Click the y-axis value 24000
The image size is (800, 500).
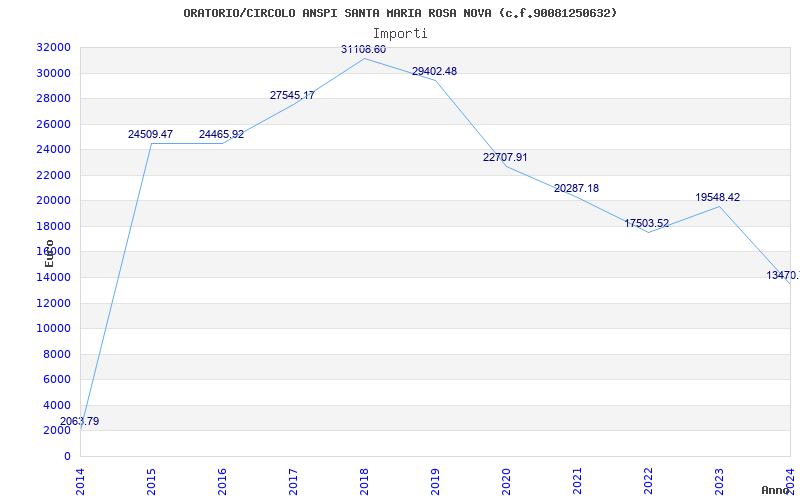(x=53, y=149)
